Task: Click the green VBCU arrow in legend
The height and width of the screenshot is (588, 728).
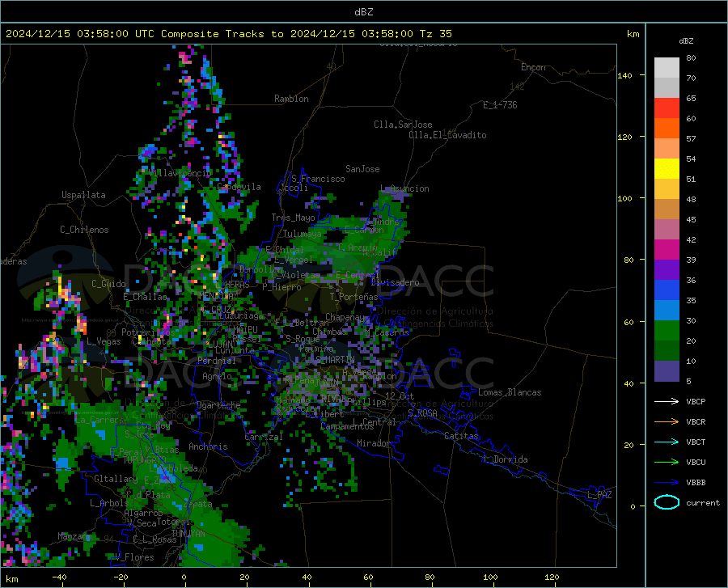Action: [667, 463]
